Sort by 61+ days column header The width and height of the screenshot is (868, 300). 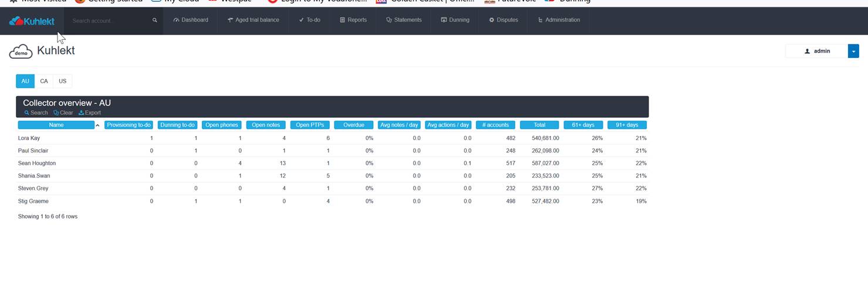[x=583, y=125]
